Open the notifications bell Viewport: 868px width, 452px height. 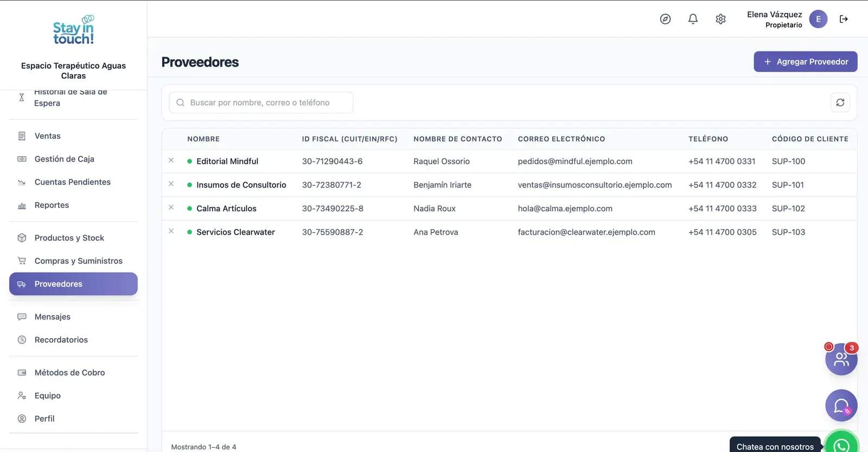pyautogui.click(x=693, y=19)
